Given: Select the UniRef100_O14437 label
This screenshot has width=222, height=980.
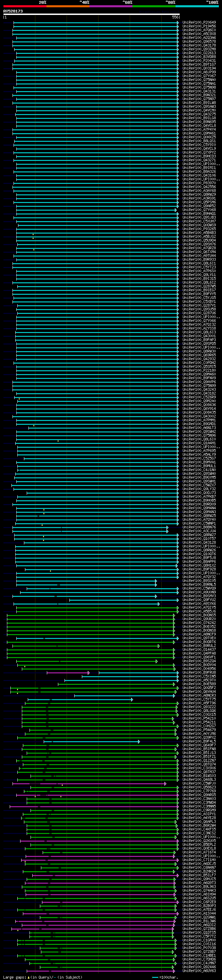Looking at the screenshot, I should coord(199,649).
